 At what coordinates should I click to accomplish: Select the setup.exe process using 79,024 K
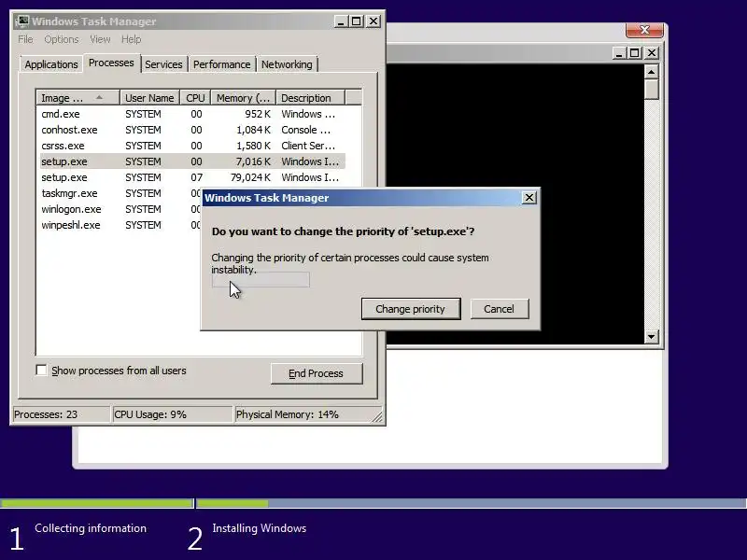point(193,177)
